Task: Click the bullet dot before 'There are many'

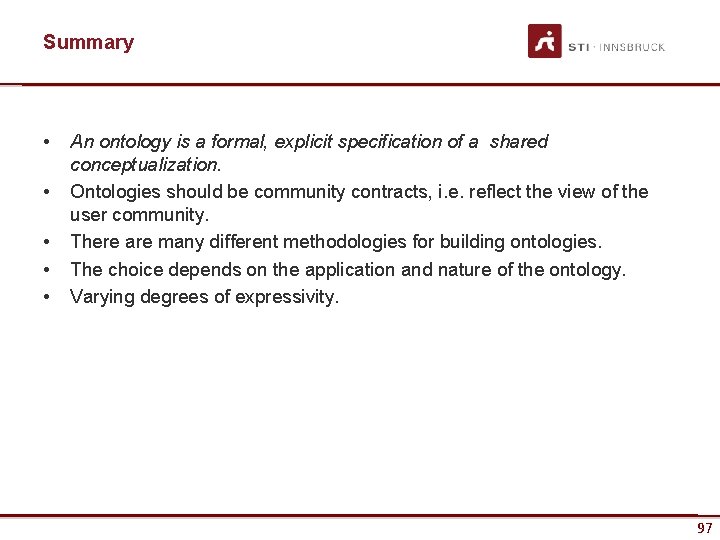Action: [x=46, y=242]
